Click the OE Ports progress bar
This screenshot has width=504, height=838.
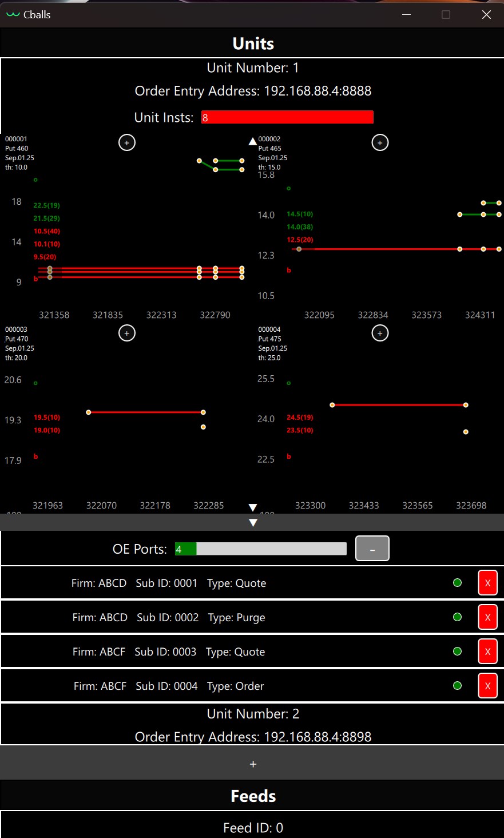point(261,549)
